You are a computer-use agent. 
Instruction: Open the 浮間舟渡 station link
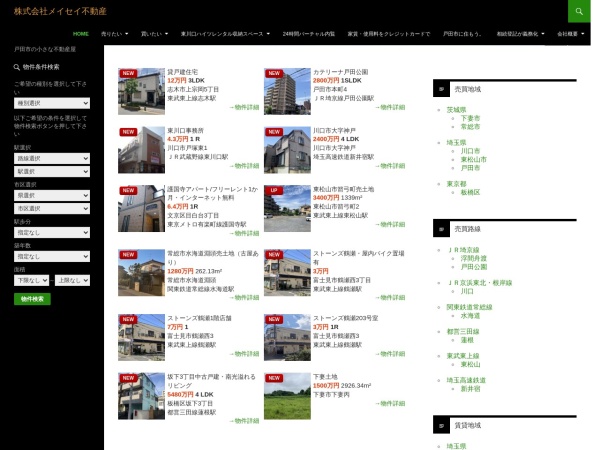click(473, 259)
